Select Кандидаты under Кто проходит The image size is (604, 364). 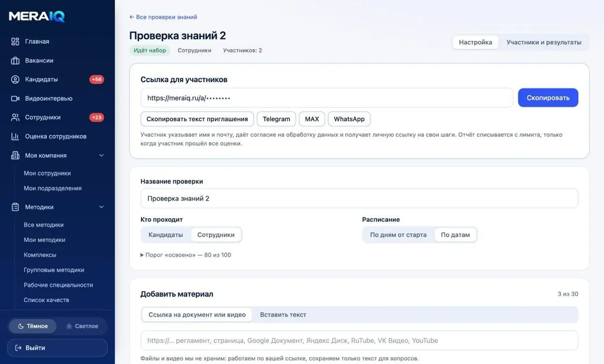coord(166,235)
